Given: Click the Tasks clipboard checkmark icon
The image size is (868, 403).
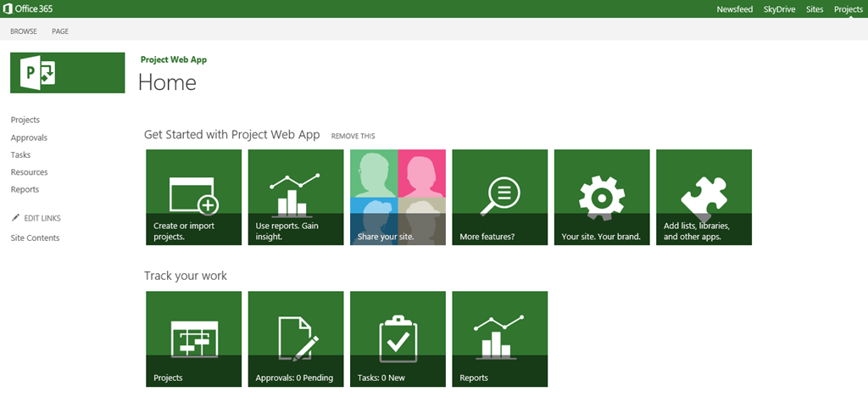Looking at the screenshot, I should pos(398,339).
